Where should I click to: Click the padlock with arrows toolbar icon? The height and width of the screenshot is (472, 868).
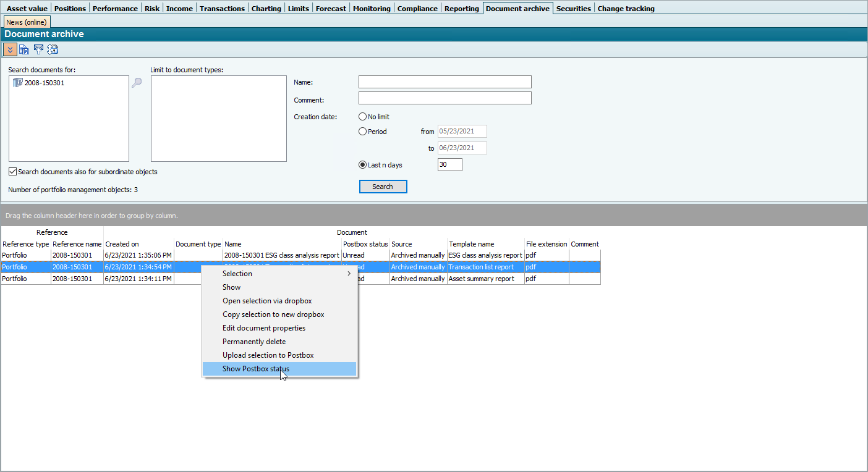53,49
